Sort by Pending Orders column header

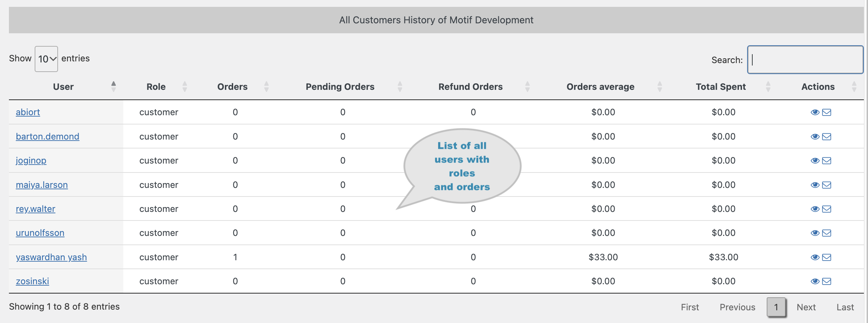tap(340, 87)
